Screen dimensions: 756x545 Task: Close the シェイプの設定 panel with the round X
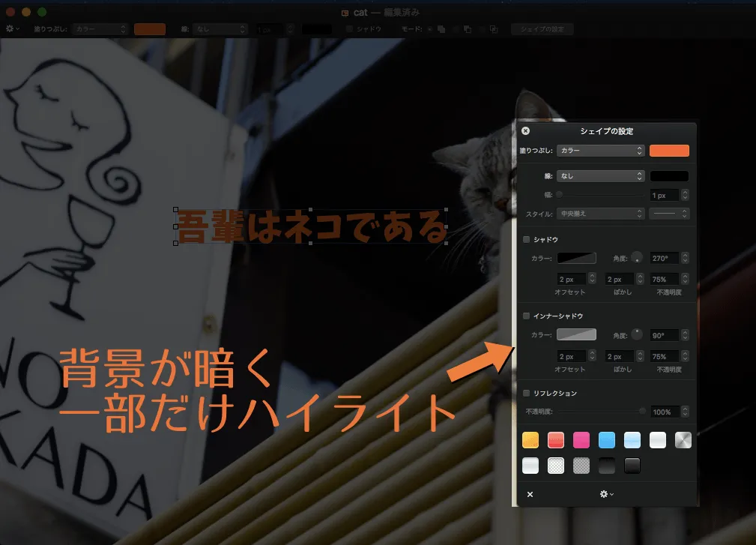pyautogui.click(x=525, y=130)
